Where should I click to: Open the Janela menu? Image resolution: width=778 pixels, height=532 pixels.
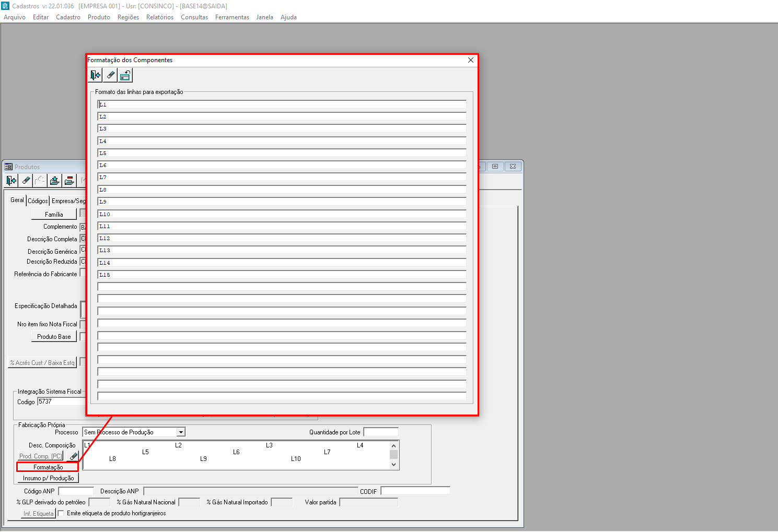pos(265,17)
